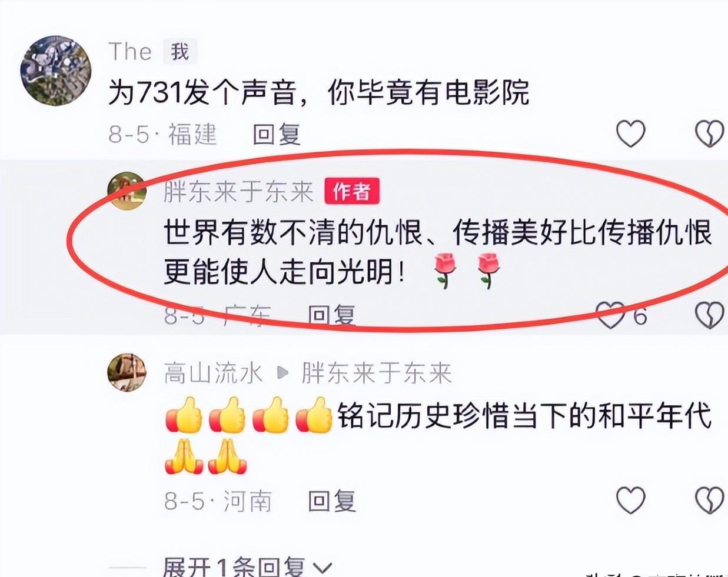Select the 我 tag beside The username
This screenshot has width=728, height=577.
[x=179, y=52]
